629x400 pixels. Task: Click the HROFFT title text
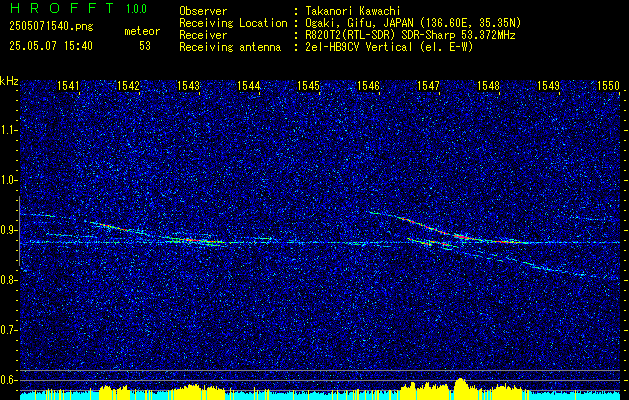tap(62, 8)
